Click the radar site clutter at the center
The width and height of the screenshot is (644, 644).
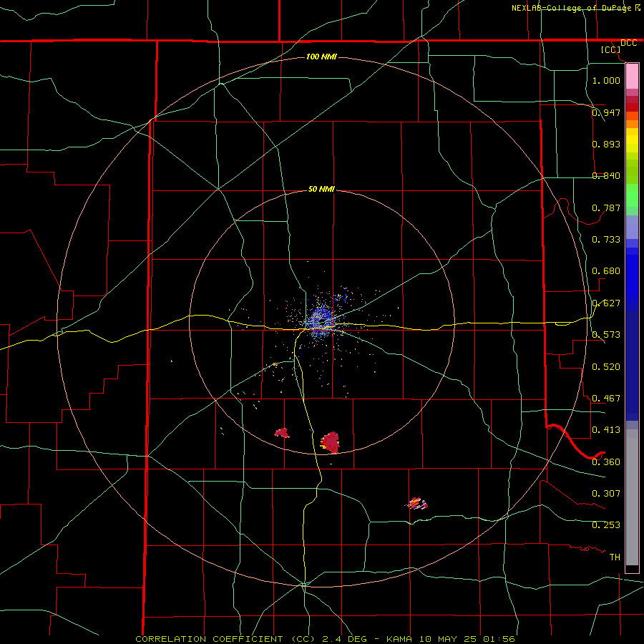pos(321,321)
